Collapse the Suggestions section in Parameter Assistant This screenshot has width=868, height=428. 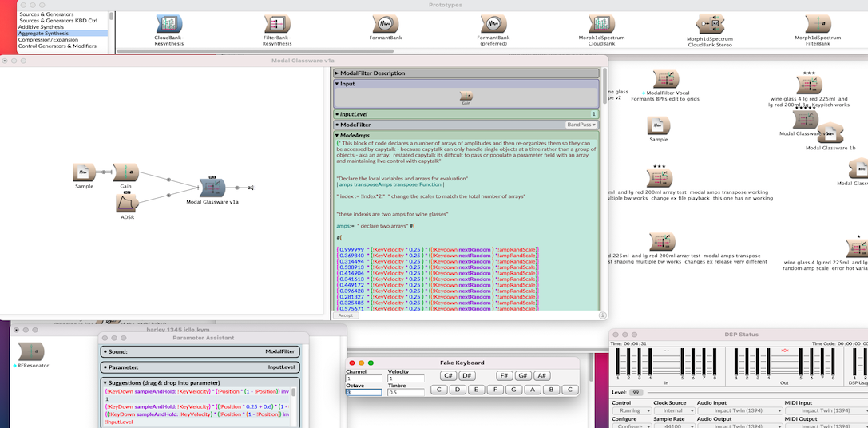coord(105,382)
